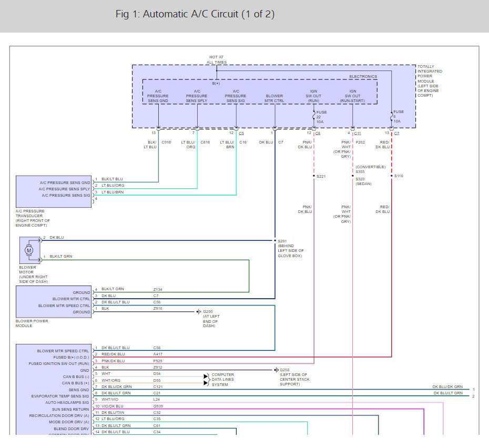Click the 'HOT AT ALL TIMES' label
The image size is (489, 448).
(217, 59)
